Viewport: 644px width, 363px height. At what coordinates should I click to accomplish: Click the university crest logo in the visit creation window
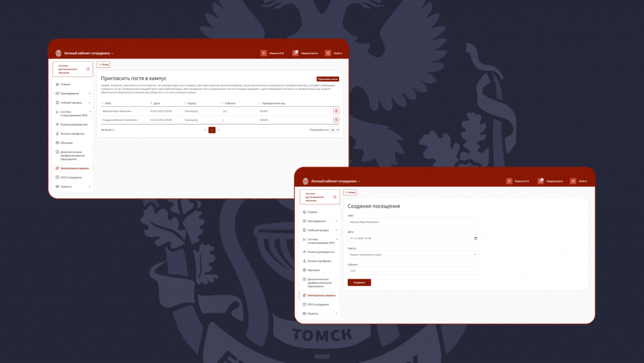[x=305, y=181]
